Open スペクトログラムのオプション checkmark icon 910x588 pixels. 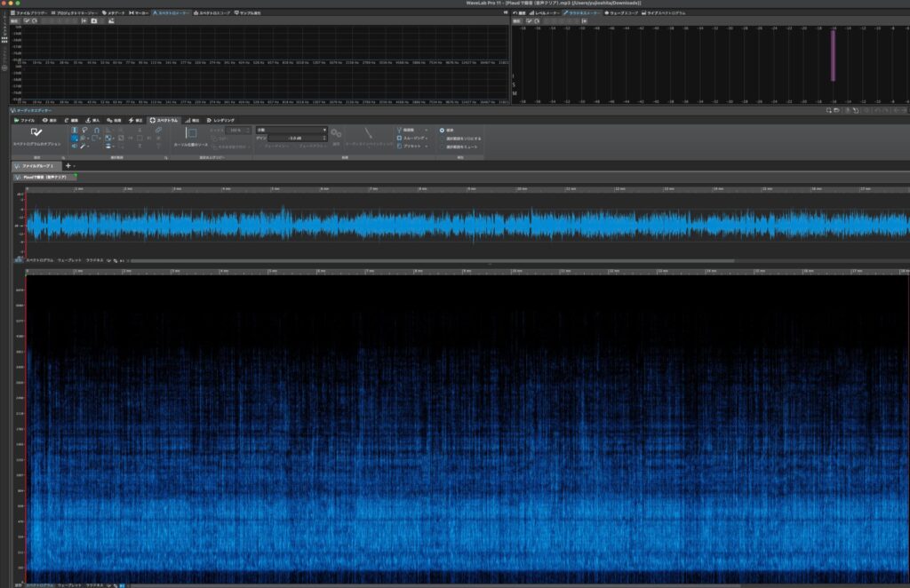click(x=36, y=132)
